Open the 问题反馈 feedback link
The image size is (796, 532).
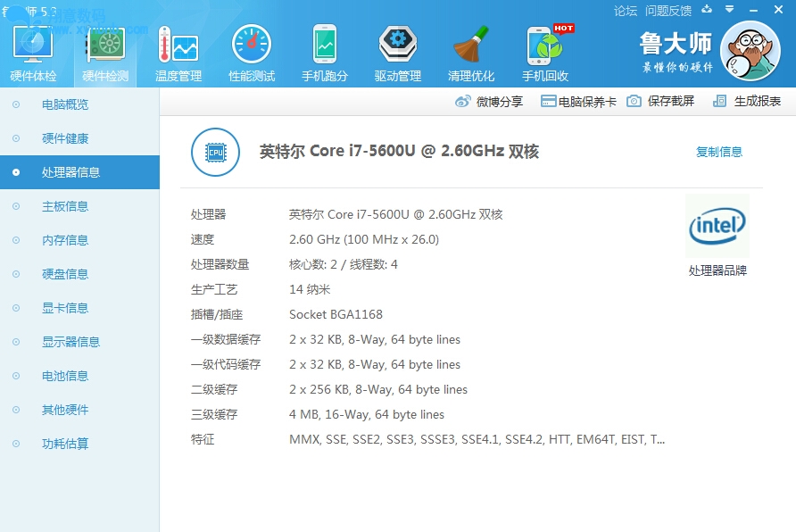tap(668, 11)
